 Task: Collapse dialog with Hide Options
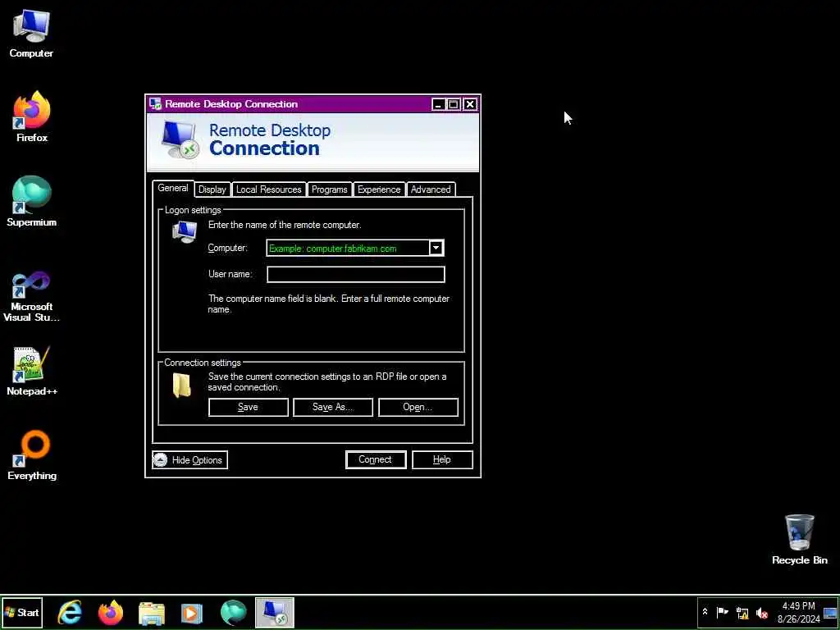tap(189, 459)
